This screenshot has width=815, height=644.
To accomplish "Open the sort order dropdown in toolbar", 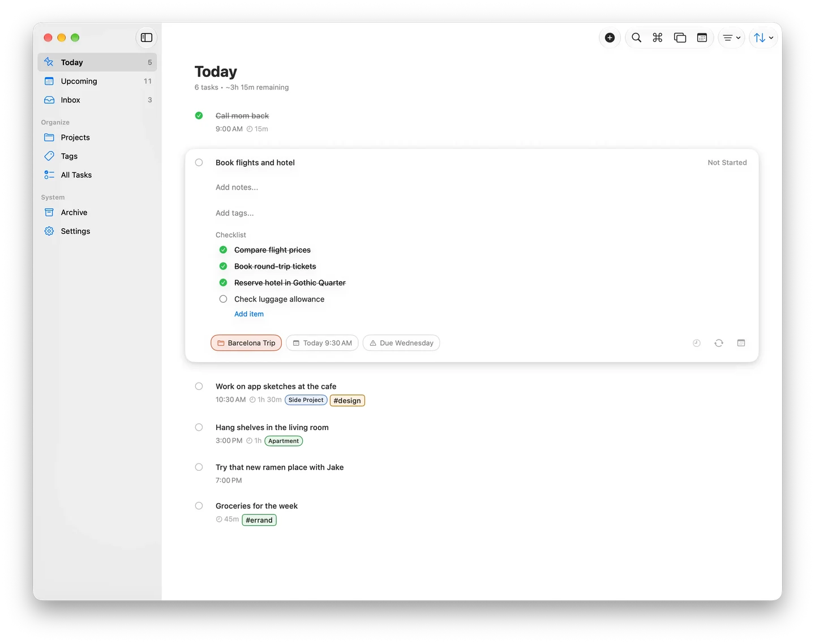I will point(763,37).
